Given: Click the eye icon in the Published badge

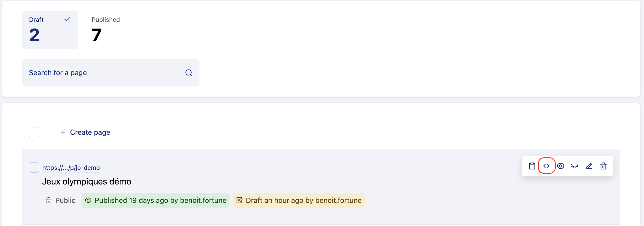Looking at the screenshot, I should coord(88,200).
